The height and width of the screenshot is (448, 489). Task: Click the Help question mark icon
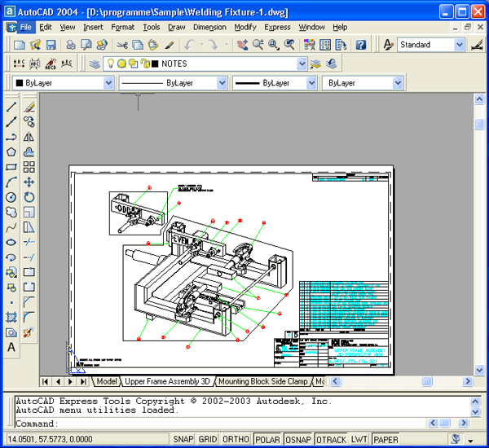point(361,46)
